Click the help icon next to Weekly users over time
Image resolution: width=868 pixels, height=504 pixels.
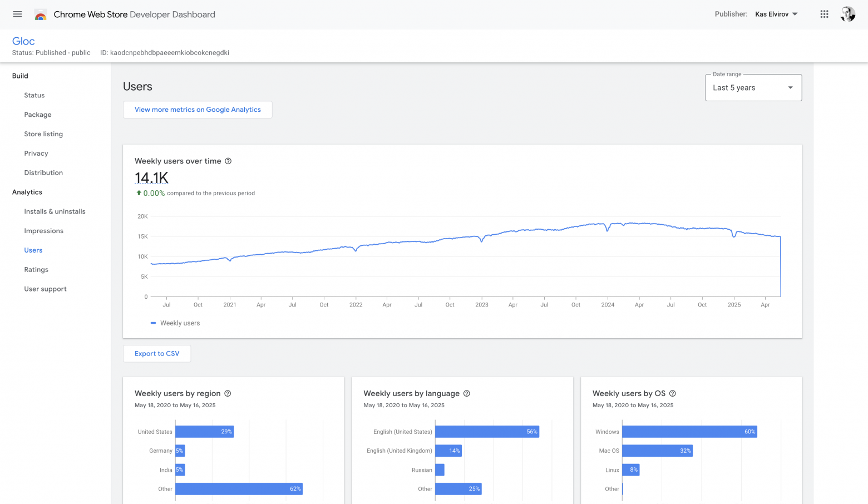click(228, 161)
